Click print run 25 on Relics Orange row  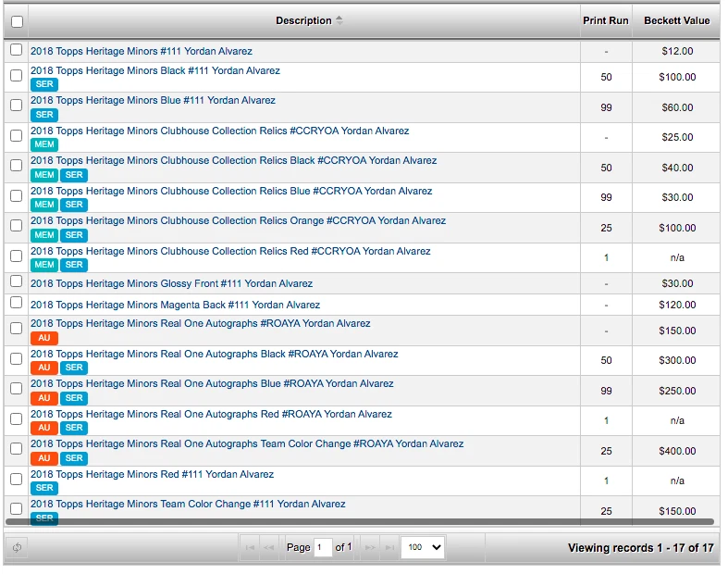(606, 228)
